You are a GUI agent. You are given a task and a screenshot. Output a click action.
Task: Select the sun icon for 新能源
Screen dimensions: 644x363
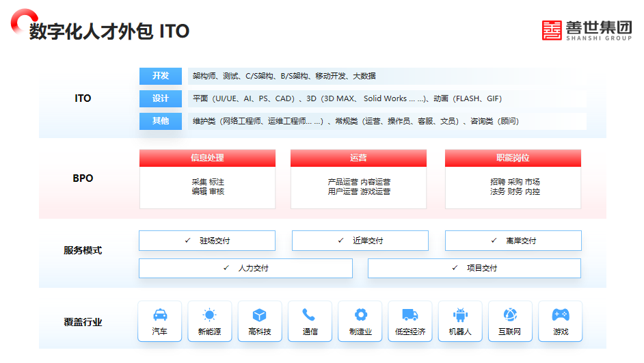click(209, 315)
